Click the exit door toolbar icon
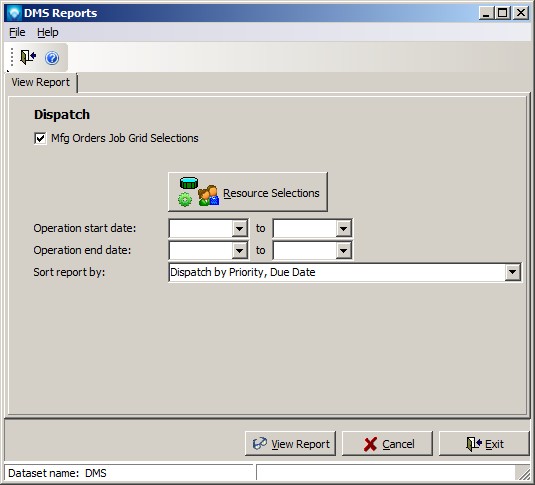This screenshot has width=535, height=485. (28, 57)
